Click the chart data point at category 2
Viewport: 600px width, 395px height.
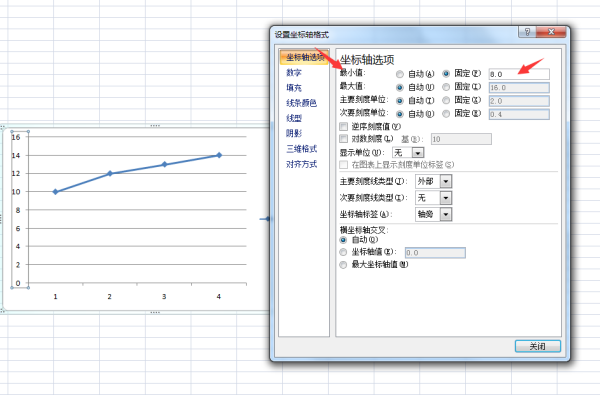pyautogui.click(x=110, y=173)
